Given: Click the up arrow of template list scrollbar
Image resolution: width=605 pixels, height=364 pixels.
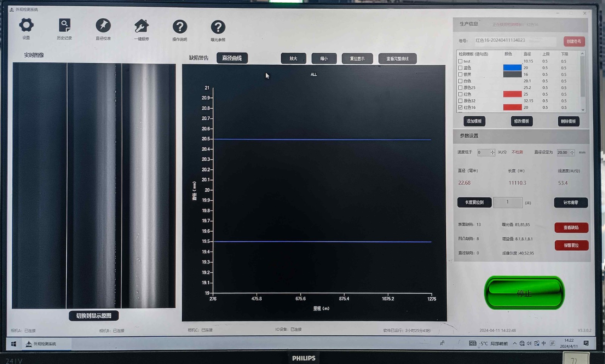Looking at the screenshot, I should tap(583, 54).
